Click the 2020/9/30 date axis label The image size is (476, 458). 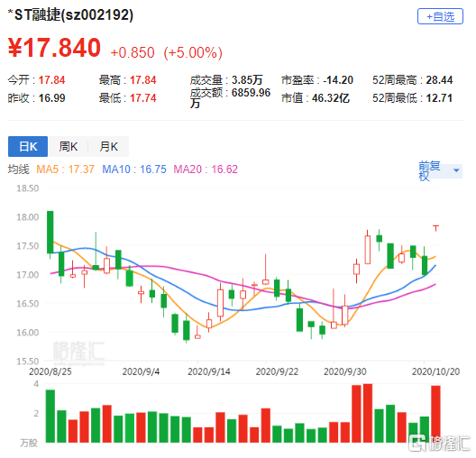click(x=345, y=371)
